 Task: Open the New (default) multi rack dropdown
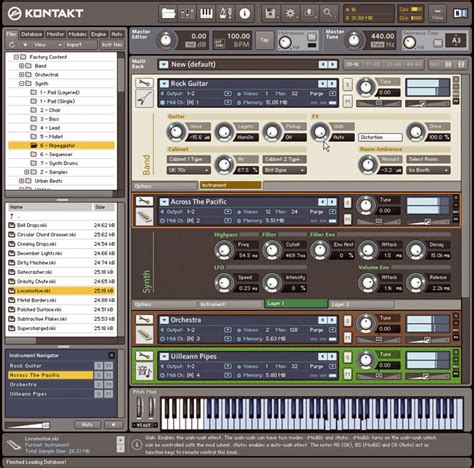163,64
